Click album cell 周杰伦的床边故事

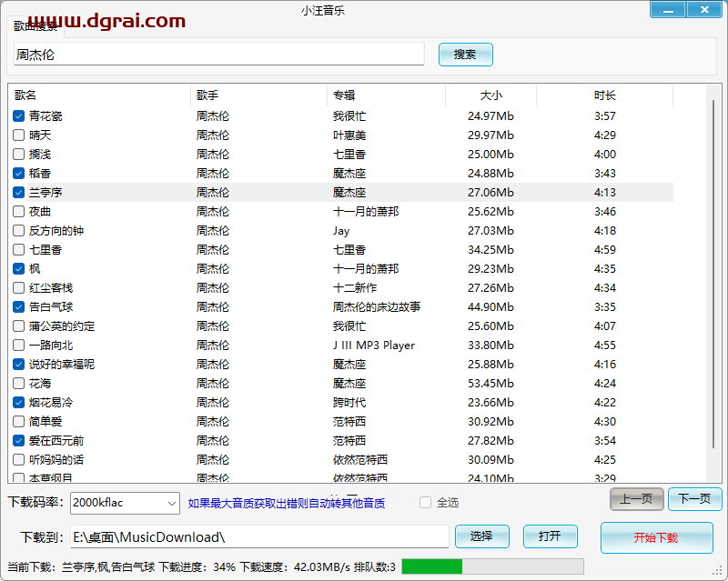tap(377, 306)
